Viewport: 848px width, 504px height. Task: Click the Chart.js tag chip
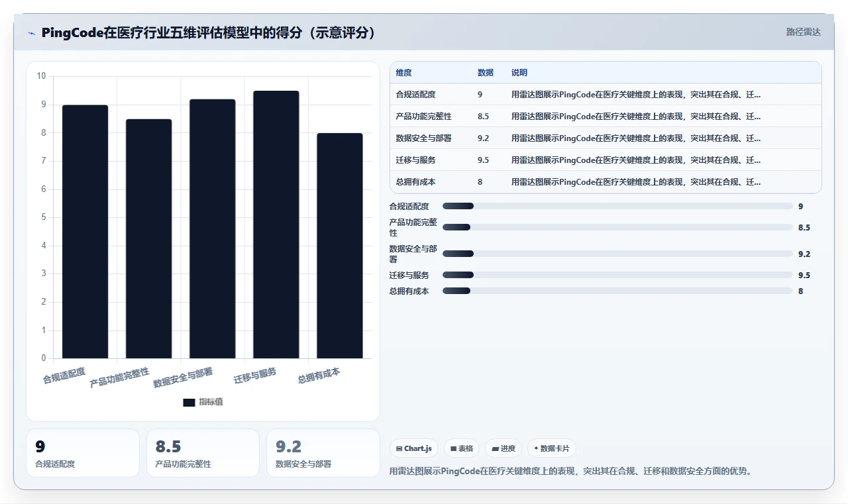413,448
